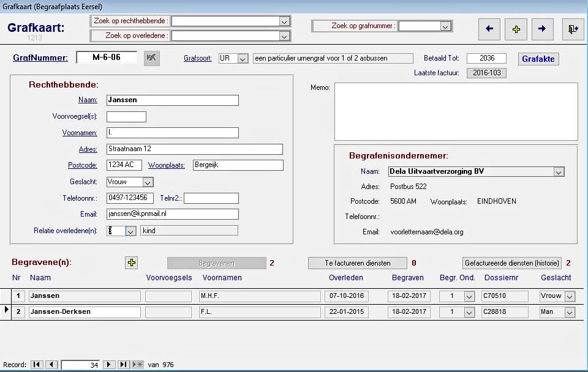588x372 pixels.
Task: Step to next record in record navigator
Action: [109, 365]
